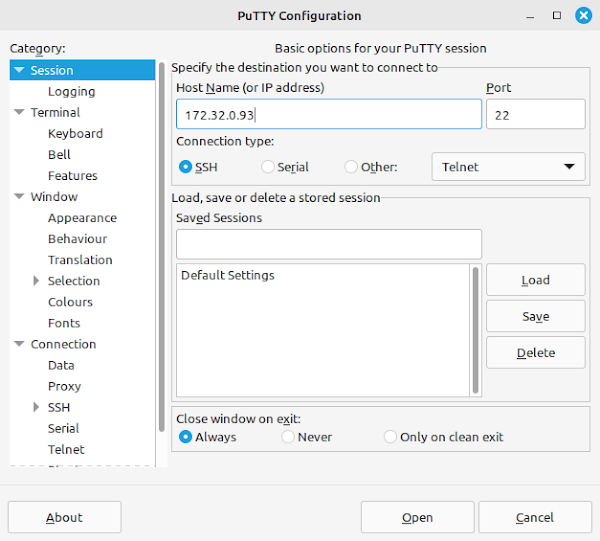
Task: Click the Host Name input field
Action: click(x=329, y=114)
